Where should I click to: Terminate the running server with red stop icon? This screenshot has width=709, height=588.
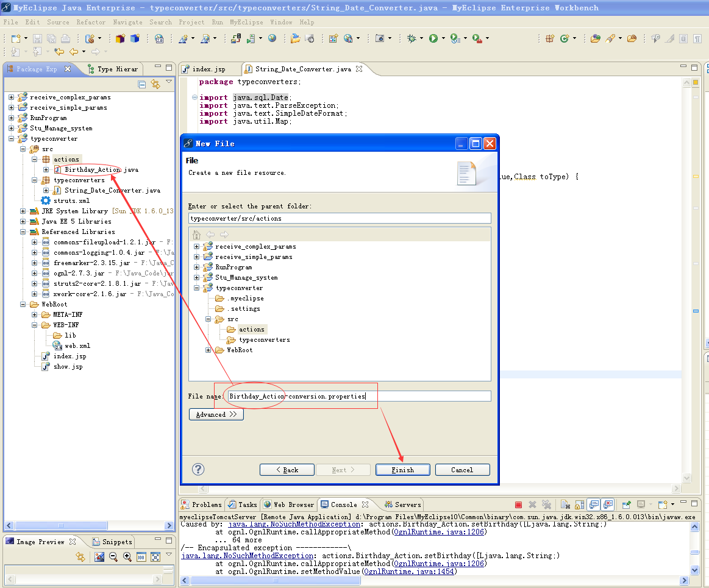point(519,505)
